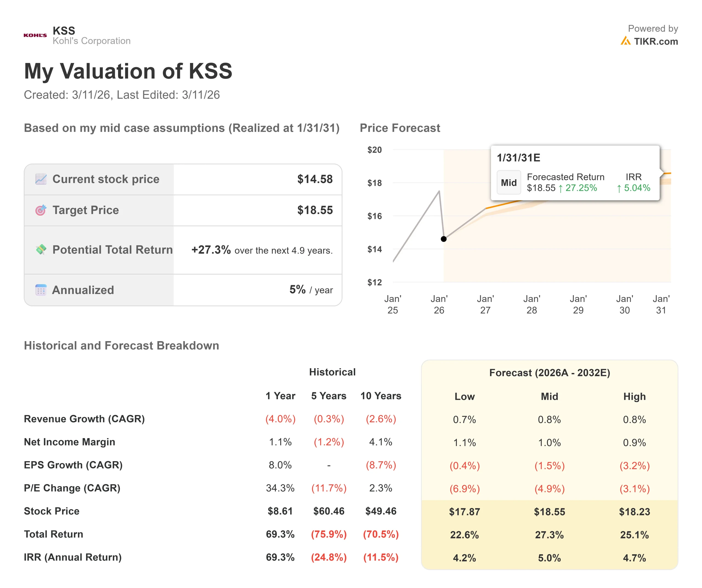This screenshot has height=588, width=702.
Task: Click the black current-price dot on chart
Action: (444, 239)
